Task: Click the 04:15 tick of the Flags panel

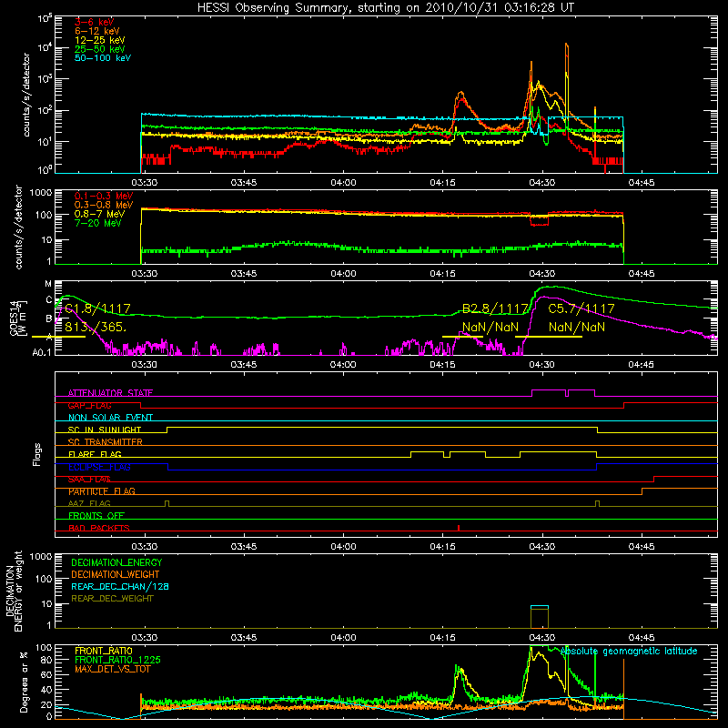Action: [x=442, y=547]
